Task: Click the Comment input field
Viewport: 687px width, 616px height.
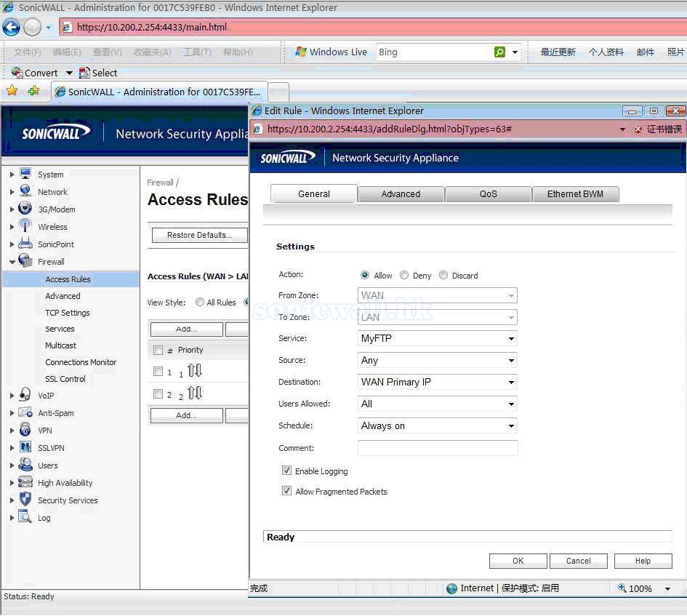Action: coord(437,448)
